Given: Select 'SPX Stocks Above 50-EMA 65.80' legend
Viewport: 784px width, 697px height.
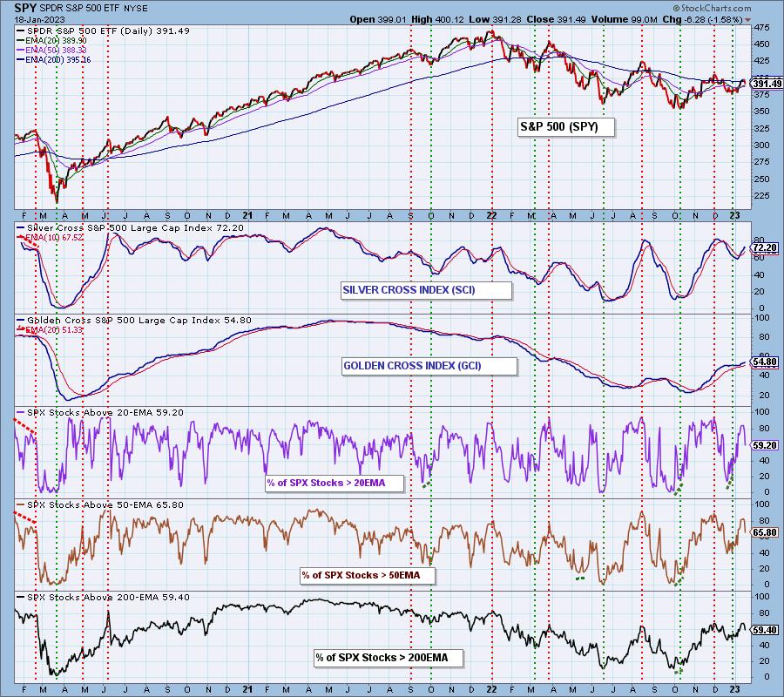Looking at the screenshot, I should [100, 505].
